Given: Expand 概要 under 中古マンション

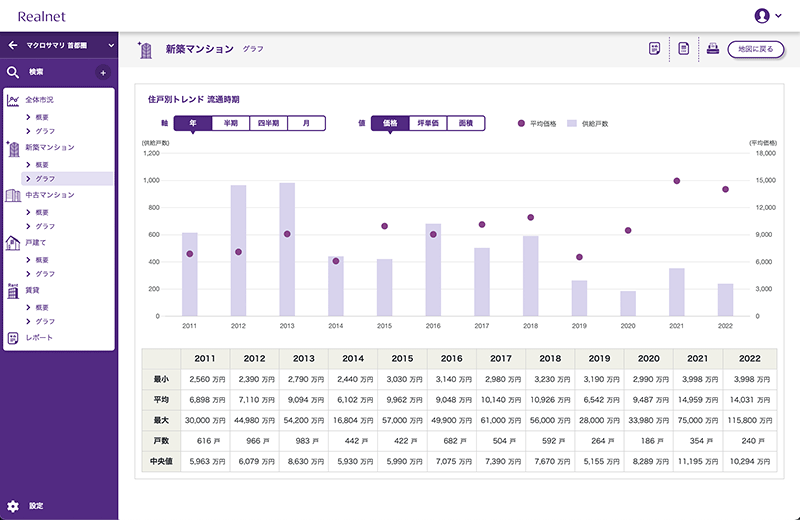Looking at the screenshot, I should [x=42, y=212].
